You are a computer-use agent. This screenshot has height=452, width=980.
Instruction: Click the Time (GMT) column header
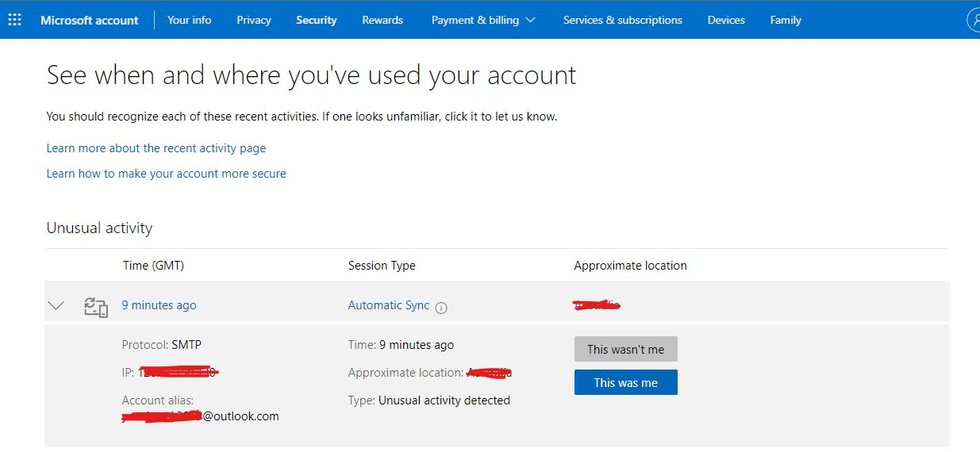tap(153, 266)
